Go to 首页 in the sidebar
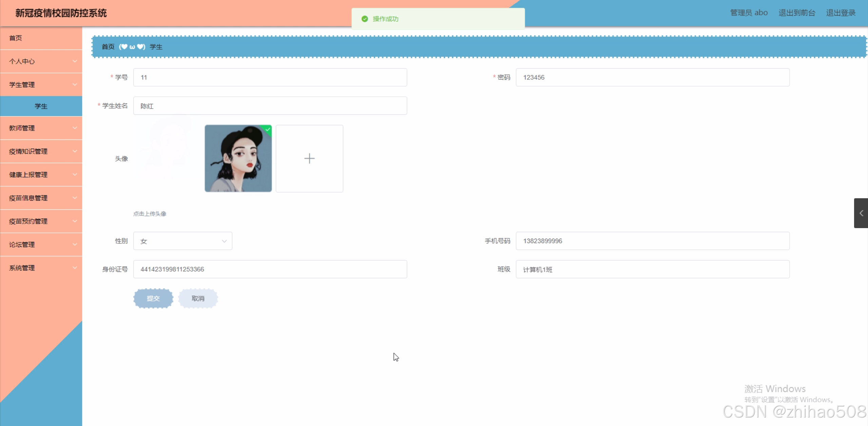The width and height of the screenshot is (868, 426). click(x=16, y=38)
